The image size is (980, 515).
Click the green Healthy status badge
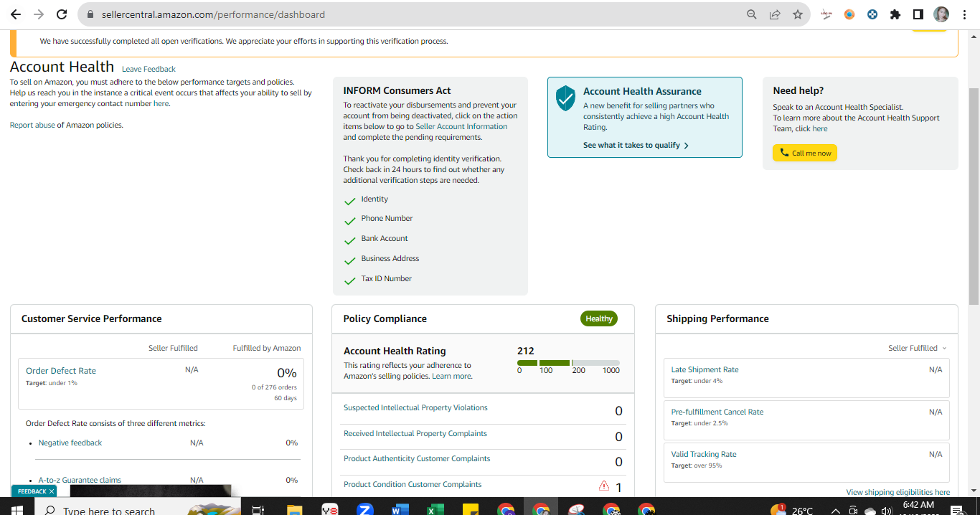tap(599, 318)
